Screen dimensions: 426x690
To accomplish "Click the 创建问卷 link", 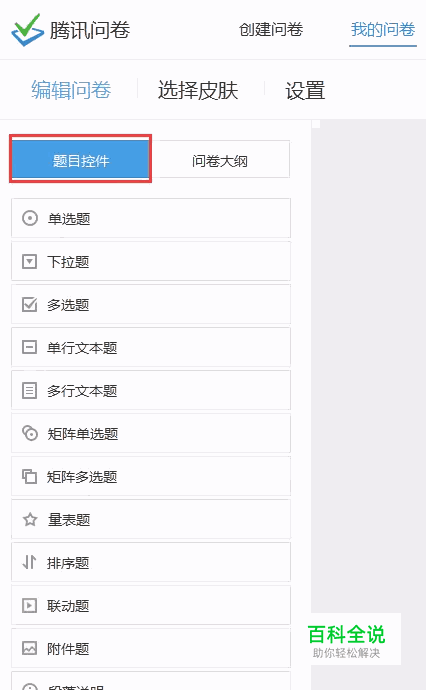I will 271,30.
